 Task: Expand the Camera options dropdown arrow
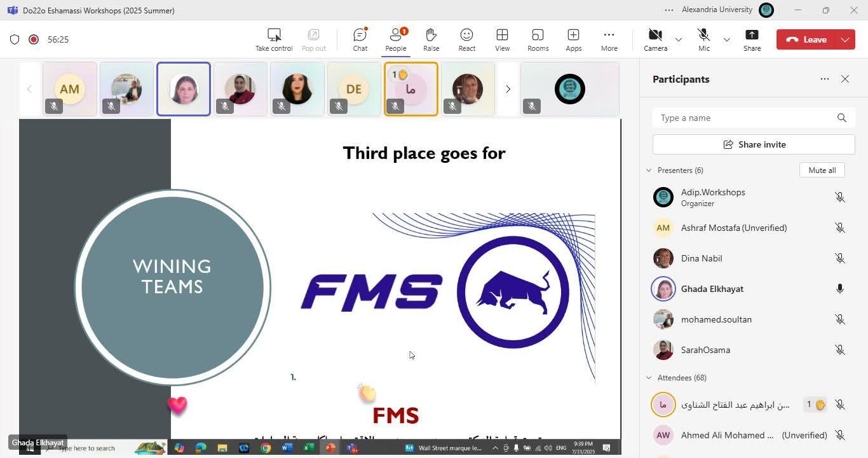pyautogui.click(x=679, y=39)
